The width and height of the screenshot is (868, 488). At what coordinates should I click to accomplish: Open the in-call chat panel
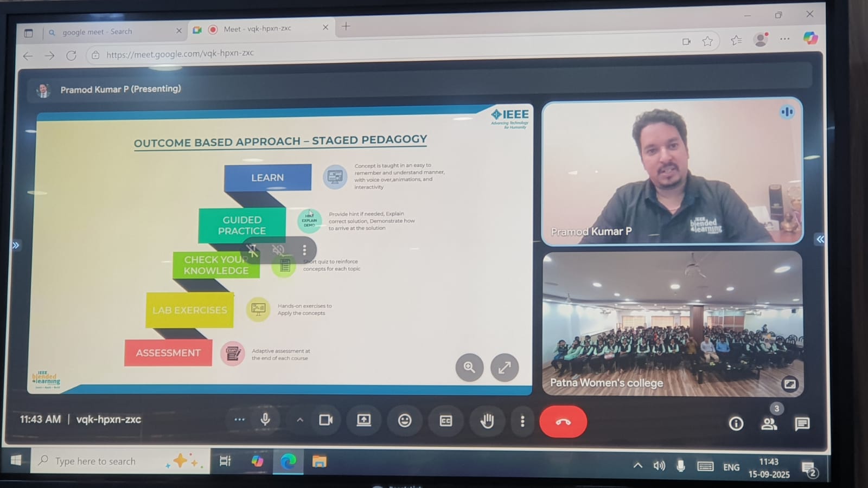coord(802,423)
